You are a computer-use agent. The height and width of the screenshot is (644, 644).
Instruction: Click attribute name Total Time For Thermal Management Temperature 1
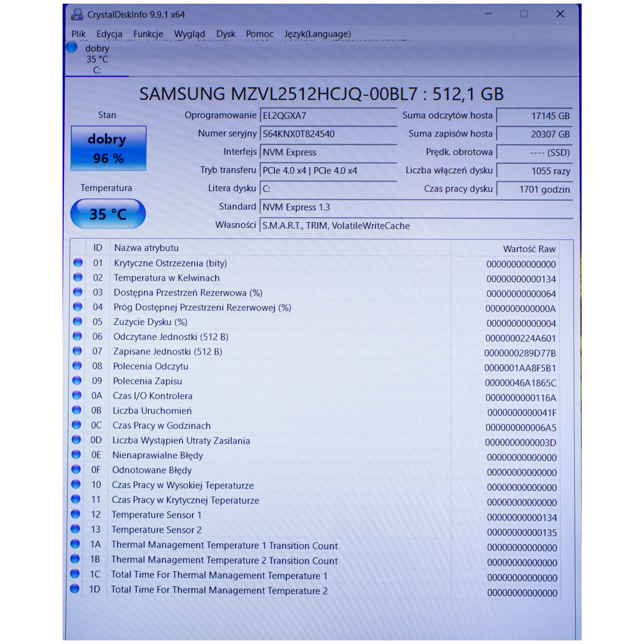(219, 575)
